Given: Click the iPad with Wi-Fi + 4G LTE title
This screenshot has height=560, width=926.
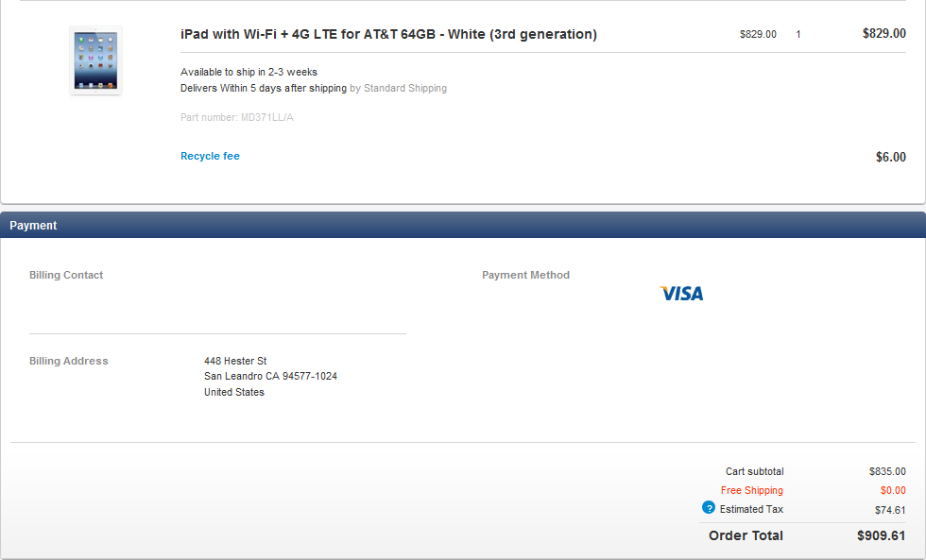Looking at the screenshot, I should tap(388, 35).
